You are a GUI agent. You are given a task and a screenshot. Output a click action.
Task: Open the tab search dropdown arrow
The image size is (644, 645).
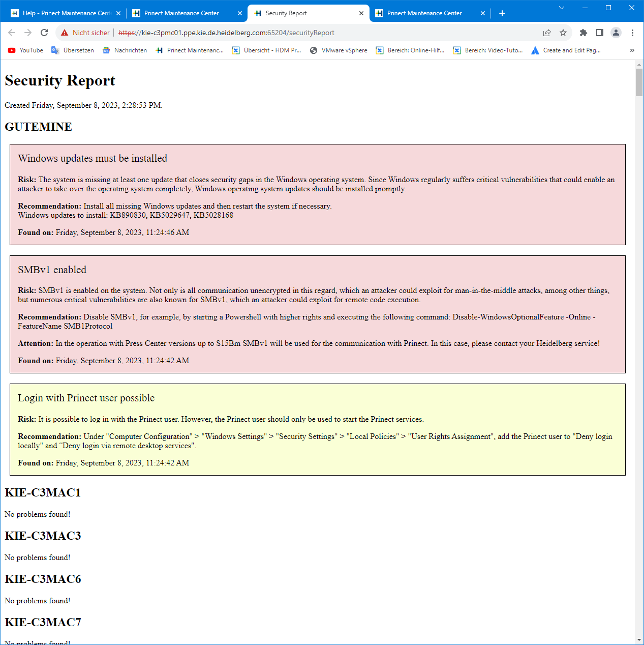(561, 8)
